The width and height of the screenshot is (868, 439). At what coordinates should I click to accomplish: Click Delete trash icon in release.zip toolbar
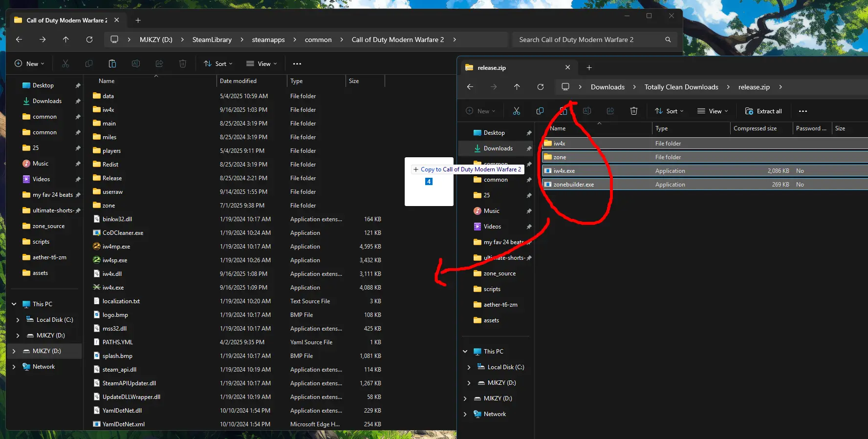point(634,111)
